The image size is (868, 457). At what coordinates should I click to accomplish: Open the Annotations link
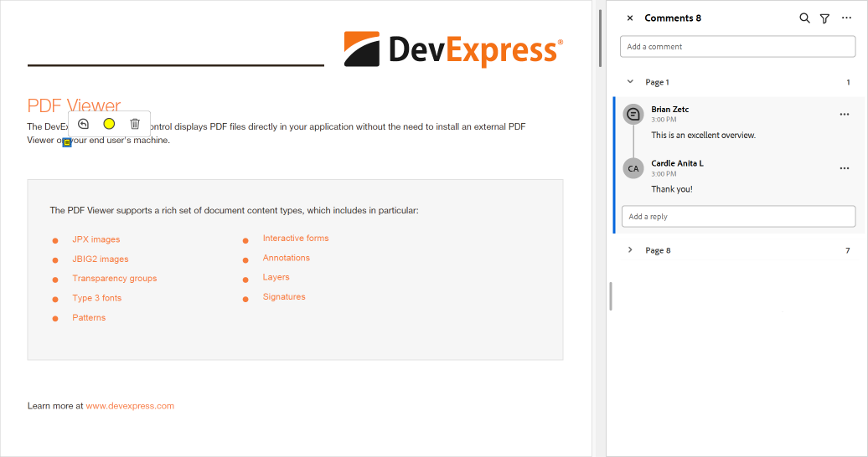287,258
